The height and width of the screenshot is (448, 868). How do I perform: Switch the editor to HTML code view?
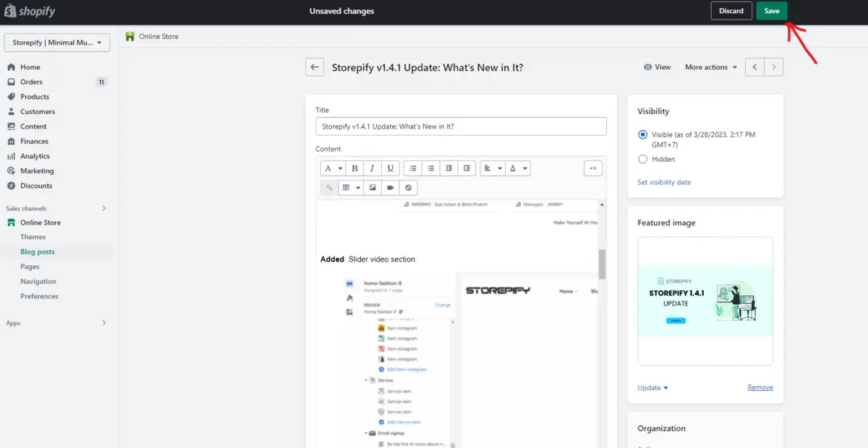pyautogui.click(x=592, y=168)
